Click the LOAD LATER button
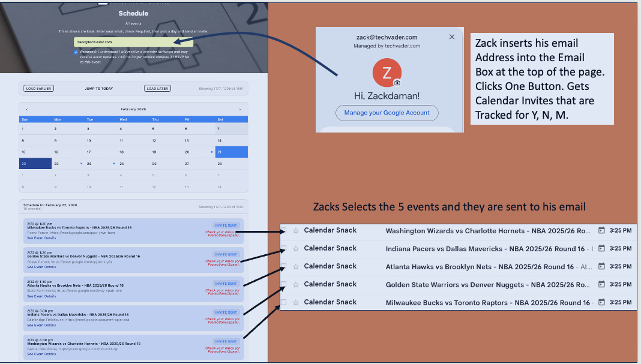Viewport: 641px width, 364px height. [157, 89]
